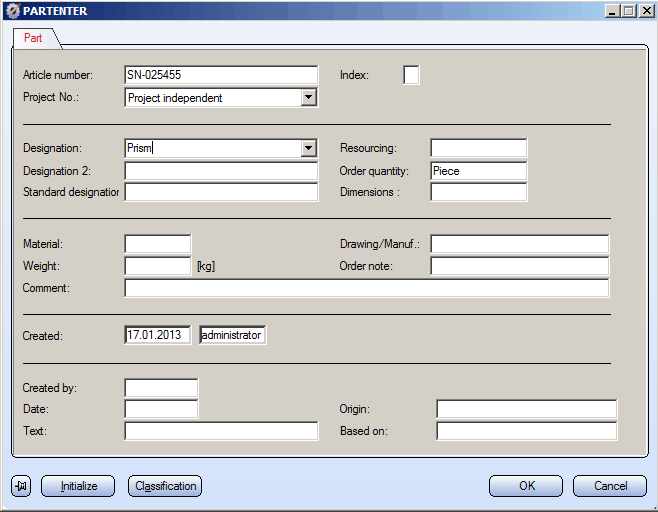Select the Part tab

[x=33, y=38]
